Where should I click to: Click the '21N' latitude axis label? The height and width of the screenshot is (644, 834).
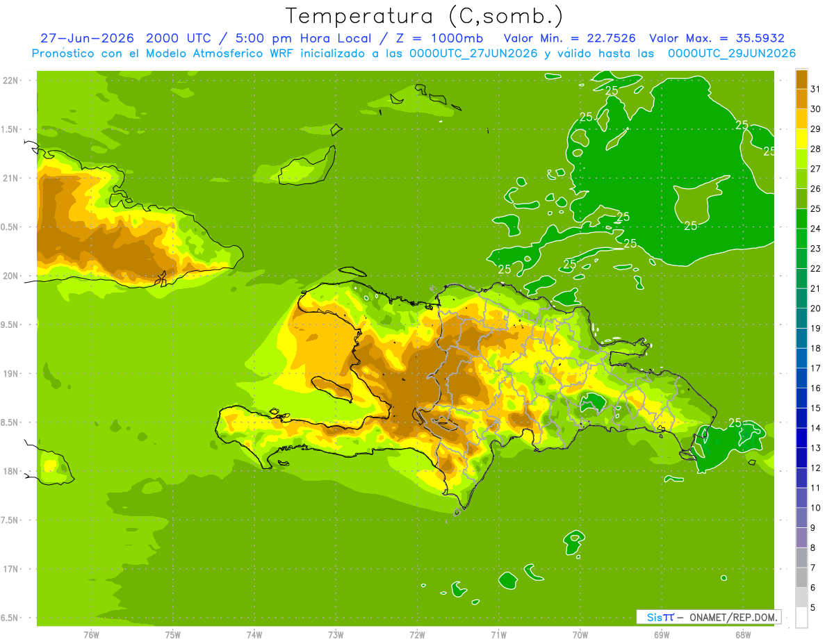[x=11, y=178]
